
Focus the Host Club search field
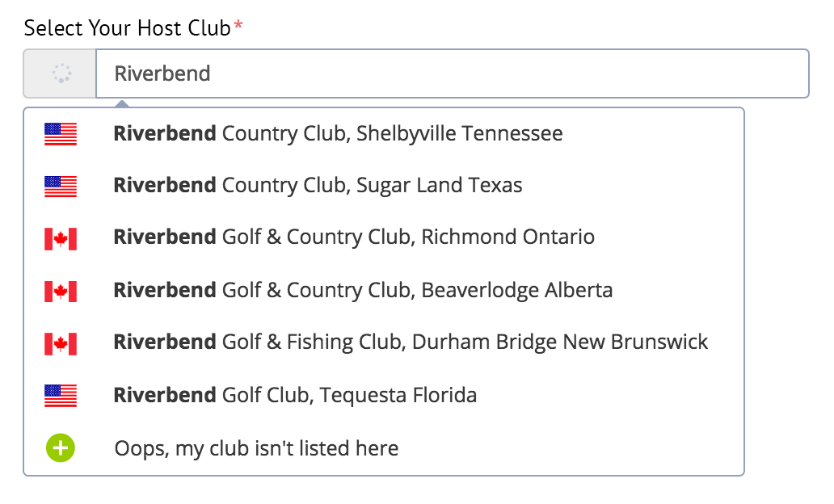452,73
